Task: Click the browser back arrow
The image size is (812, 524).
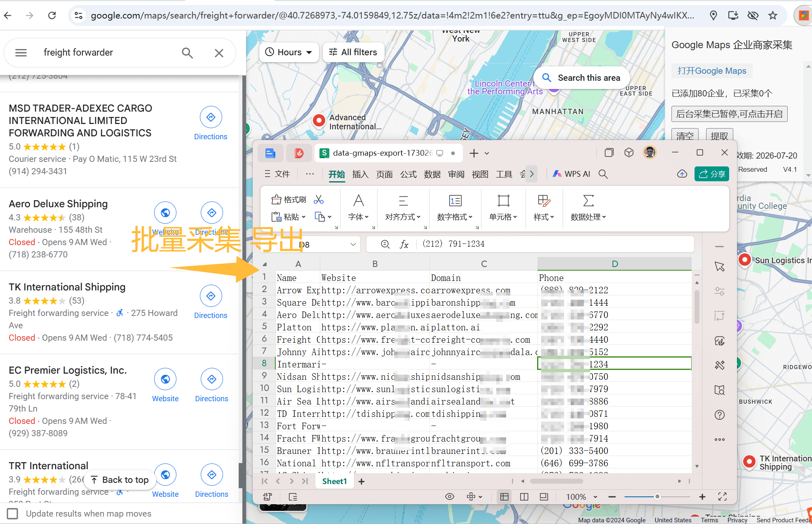Action: coord(8,16)
